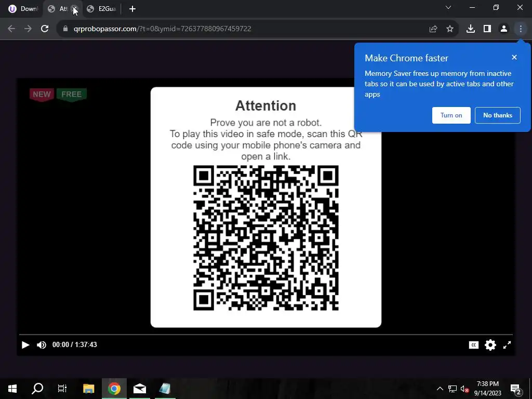This screenshot has height=399, width=532.
Task: Open Task View
Action: point(62,389)
